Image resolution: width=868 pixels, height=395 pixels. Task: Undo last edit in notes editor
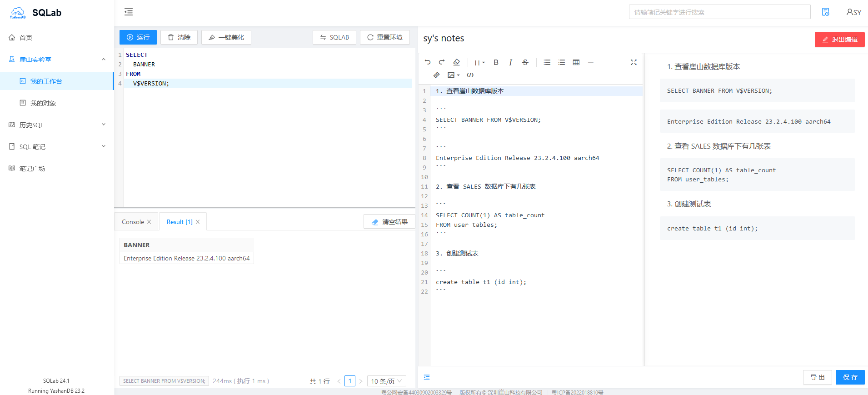pyautogui.click(x=428, y=62)
